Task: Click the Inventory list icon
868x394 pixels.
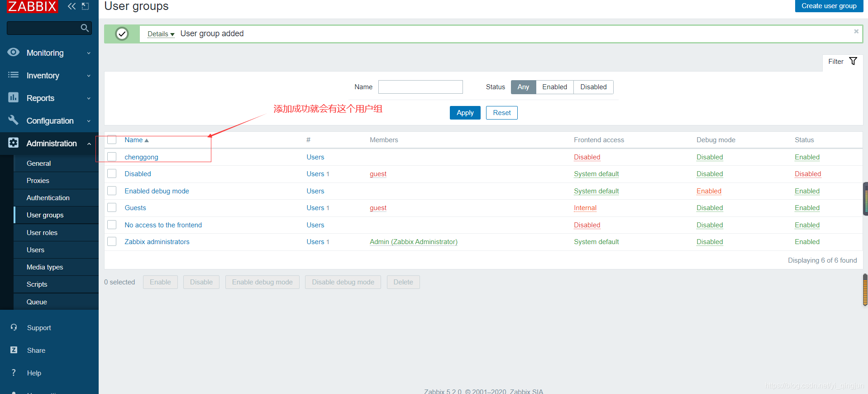Action: [14, 75]
